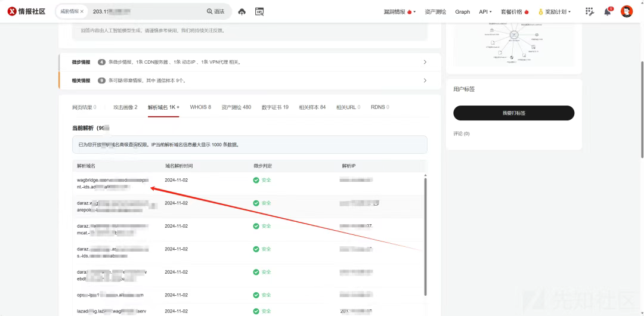
Task: Click the 情报社区 logo icon
Action: click(12, 11)
